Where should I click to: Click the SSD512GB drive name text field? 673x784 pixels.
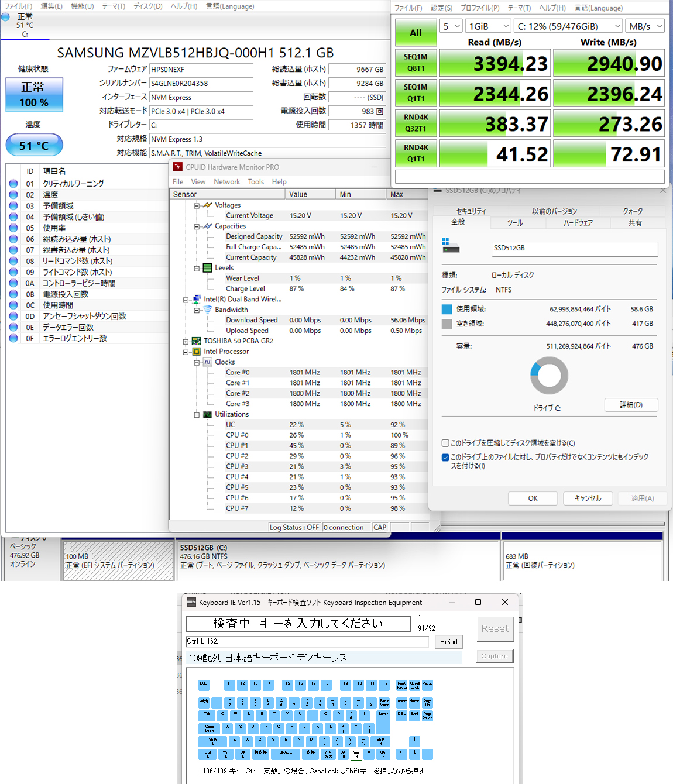[575, 248]
